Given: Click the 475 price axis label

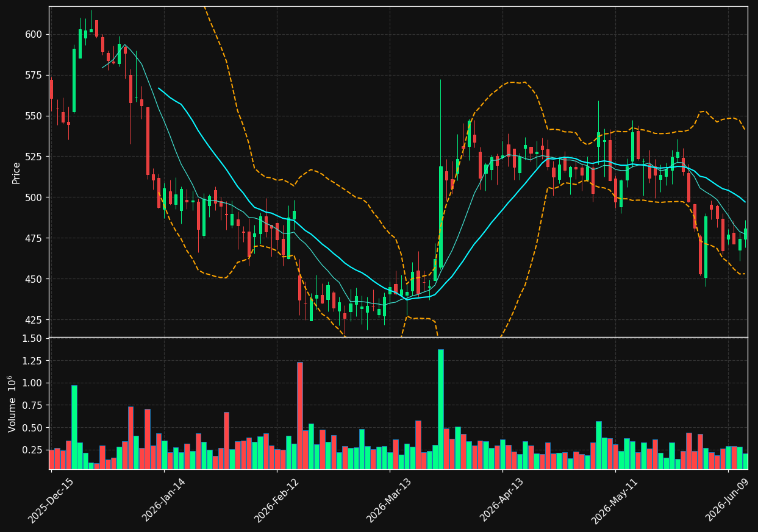Looking at the screenshot, I should (34, 238).
